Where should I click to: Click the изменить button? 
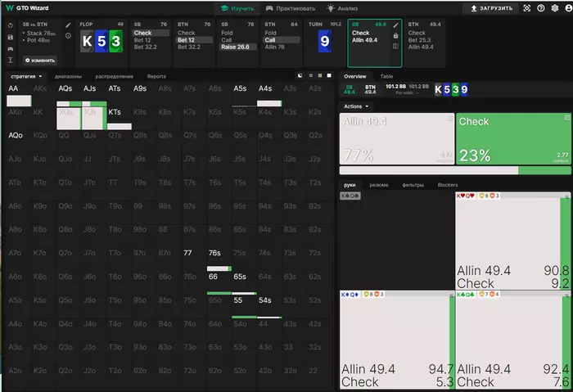point(40,61)
